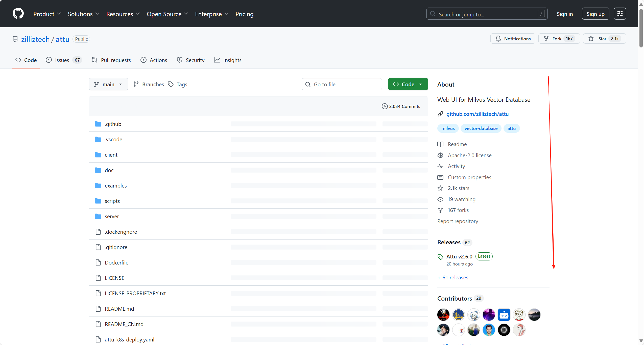Open the .vscode folder icon
This screenshot has width=644, height=345.
click(x=98, y=139)
